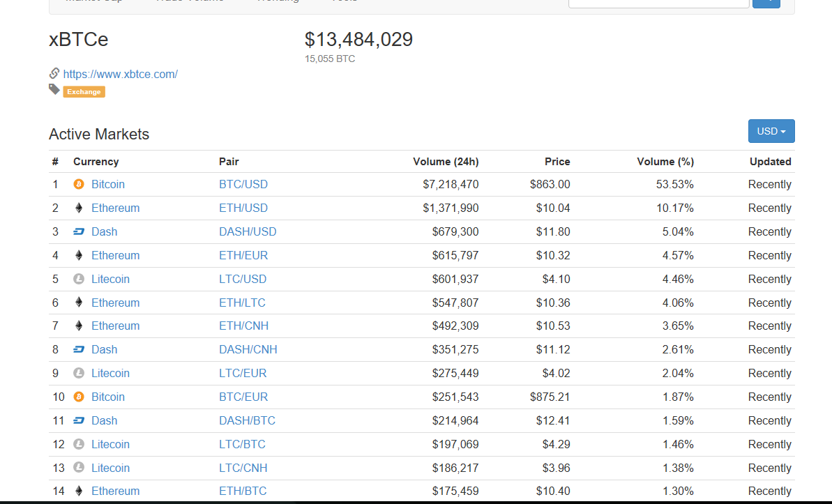832x504 pixels.
Task: Open the LTC/BTC pair link
Action: click(x=242, y=444)
